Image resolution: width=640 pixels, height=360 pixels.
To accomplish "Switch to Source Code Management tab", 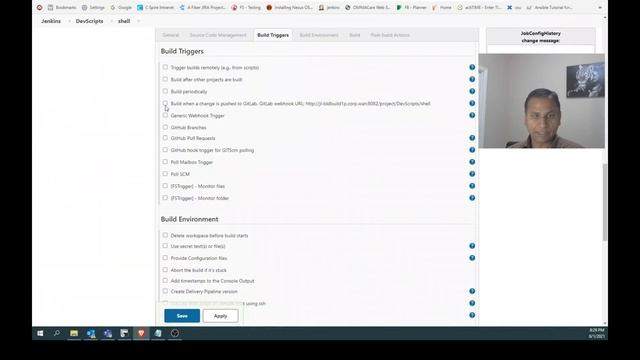I will coord(218,35).
